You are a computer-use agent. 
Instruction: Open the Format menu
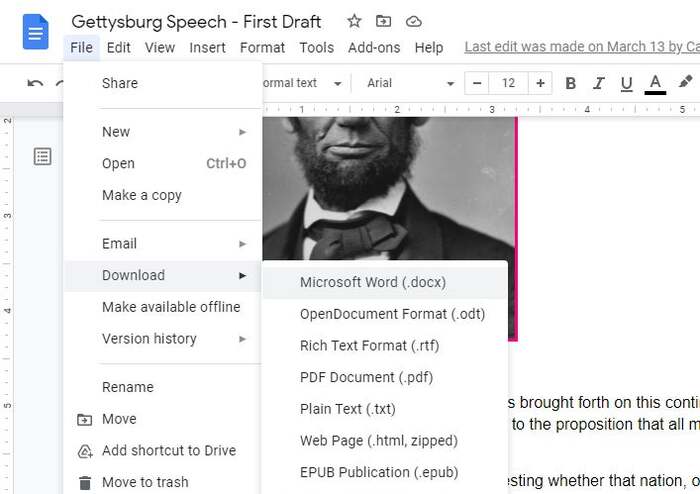pos(262,47)
